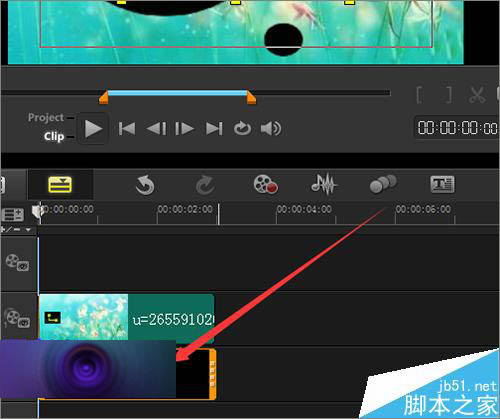This screenshot has height=419, width=500.
Task: Undo the last action
Action: pos(145,185)
